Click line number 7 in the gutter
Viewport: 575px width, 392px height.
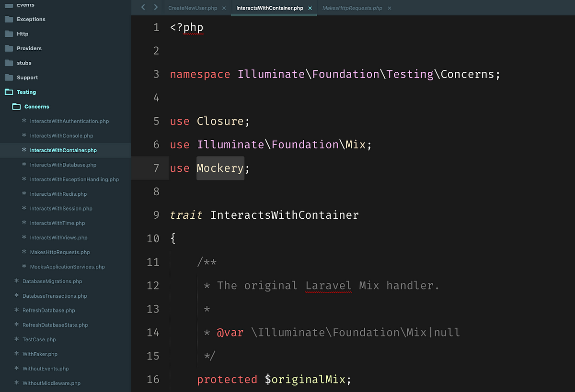pos(156,168)
